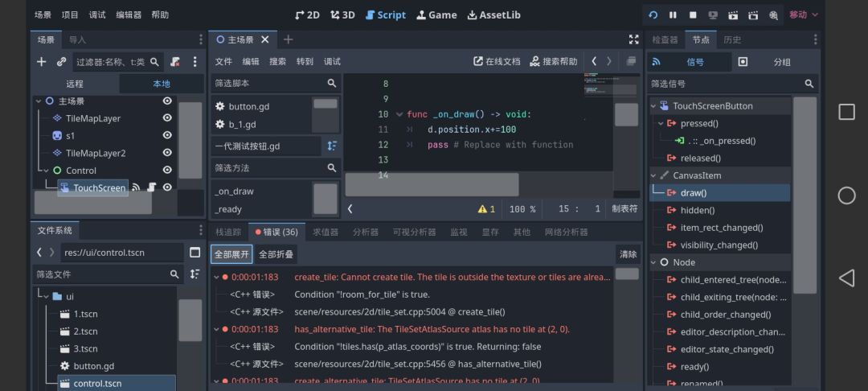Open file sort options next to 筛选文件
The width and height of the screenshot is (868, 391).
point(194,274)
